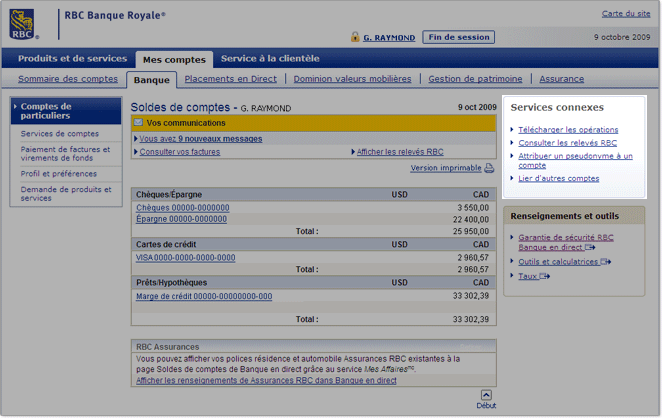662x418 pixels.
Task: Click the external link icon after Taux
Action: point(545,276)
